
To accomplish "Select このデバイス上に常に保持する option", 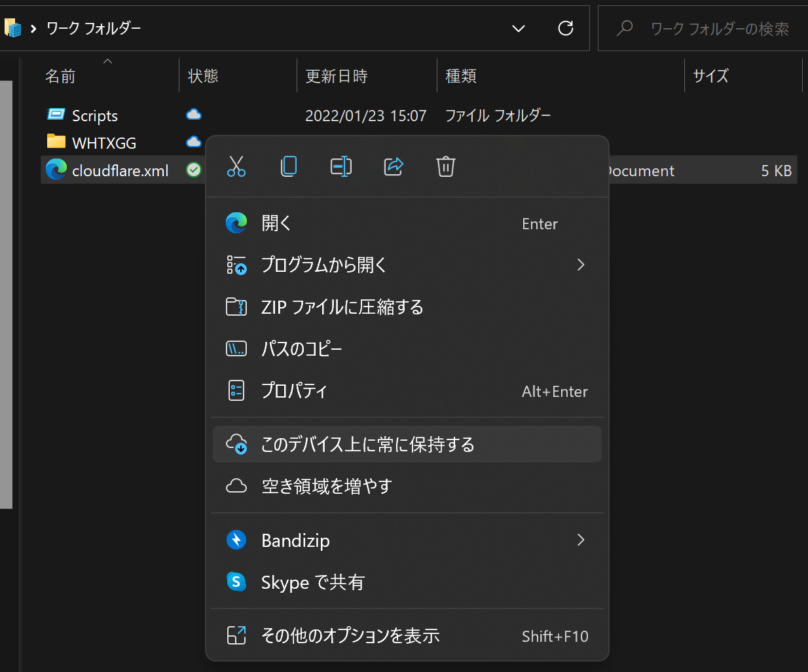I will tap(407, 444).
